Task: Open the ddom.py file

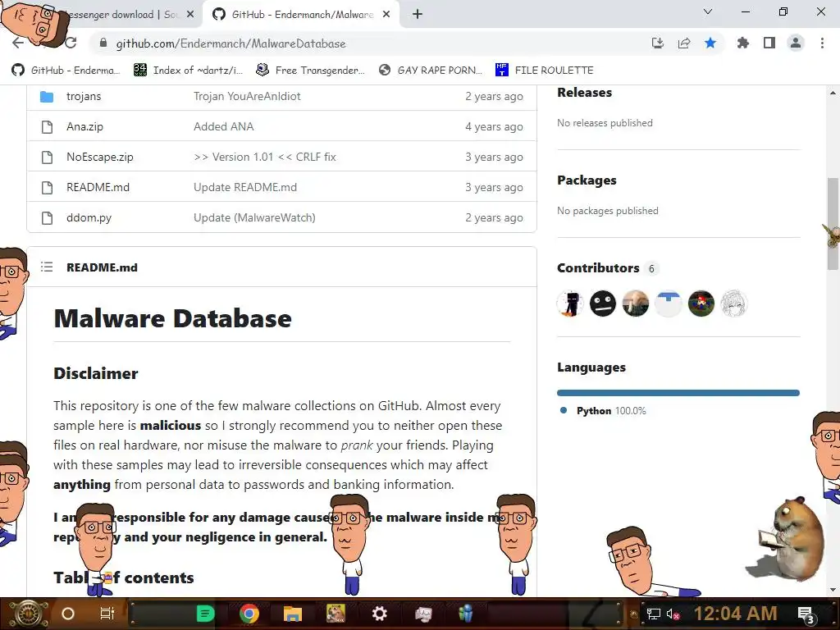Action: coord(89,217)
